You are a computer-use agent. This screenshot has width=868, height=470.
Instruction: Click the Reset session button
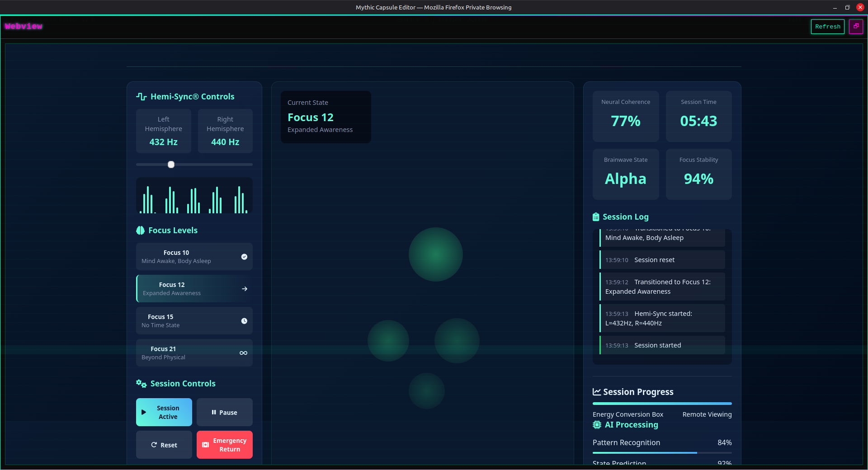pyautogui.click(x=164, y=445)
